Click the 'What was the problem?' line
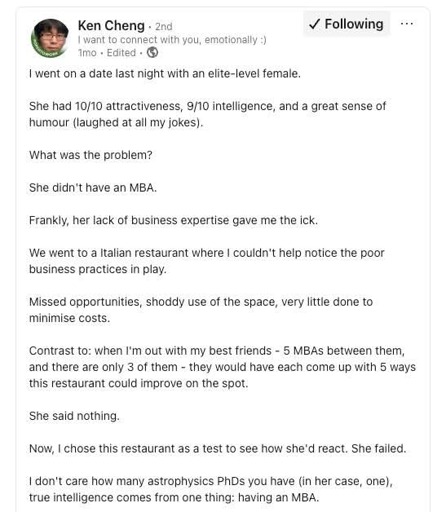The width and height of the screenshot is (446, 512). 91,155
